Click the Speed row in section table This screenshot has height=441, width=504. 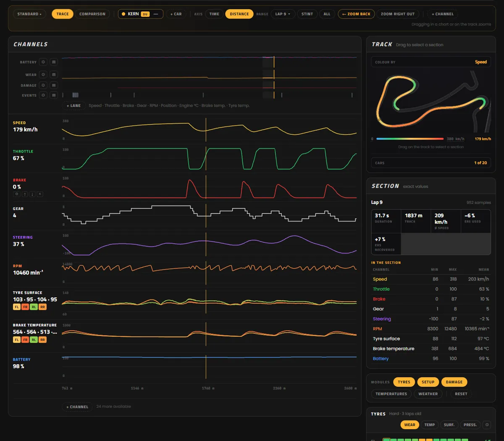pyautogui.click(x=431, y=279)
